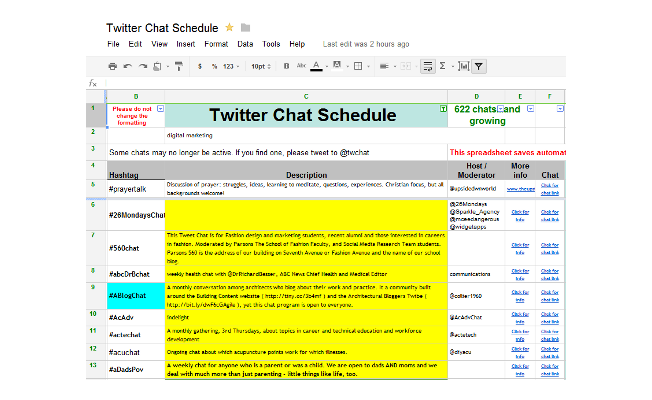Open 'Click for chat link' in #prayertalk row

click(x=550, y=189)
